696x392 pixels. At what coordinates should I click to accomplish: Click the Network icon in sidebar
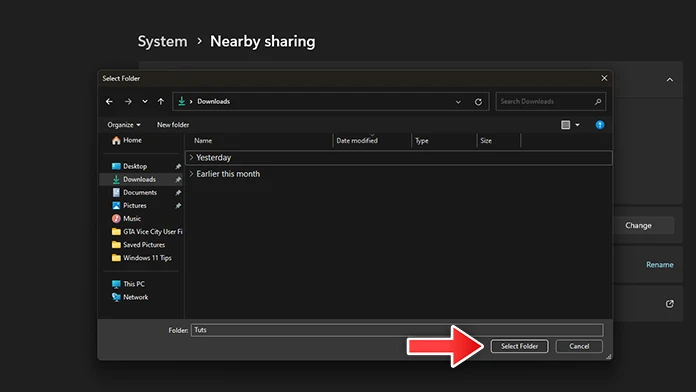pyautogui.click(x=116, y=297)
